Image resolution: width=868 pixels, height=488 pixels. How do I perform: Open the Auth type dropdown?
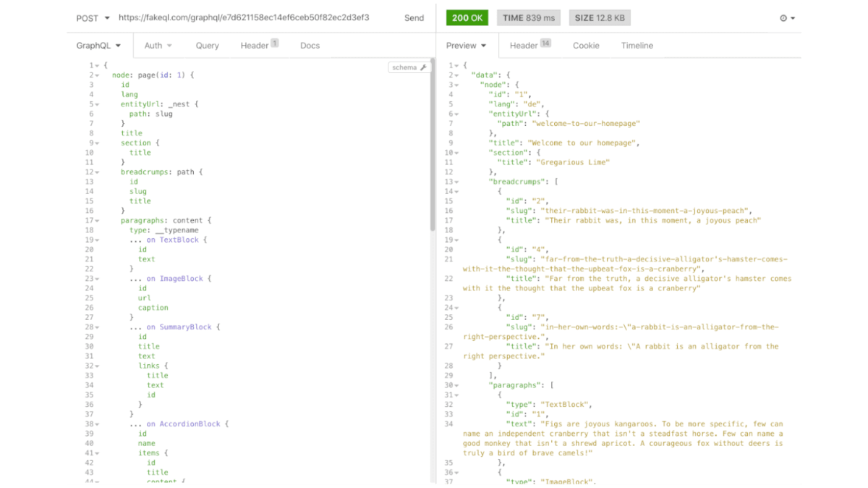158,45
